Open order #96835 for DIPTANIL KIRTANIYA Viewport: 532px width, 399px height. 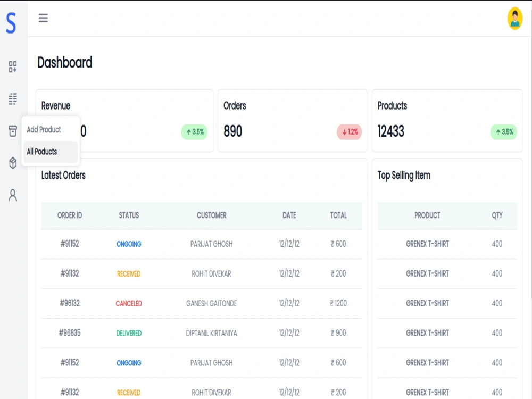[x=70, y=333]
